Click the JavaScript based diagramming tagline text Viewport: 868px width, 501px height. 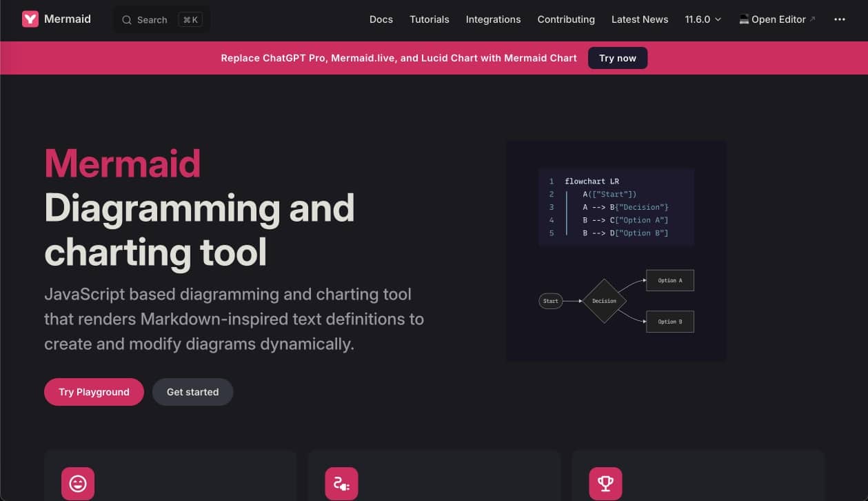click(x=234, y=319)
